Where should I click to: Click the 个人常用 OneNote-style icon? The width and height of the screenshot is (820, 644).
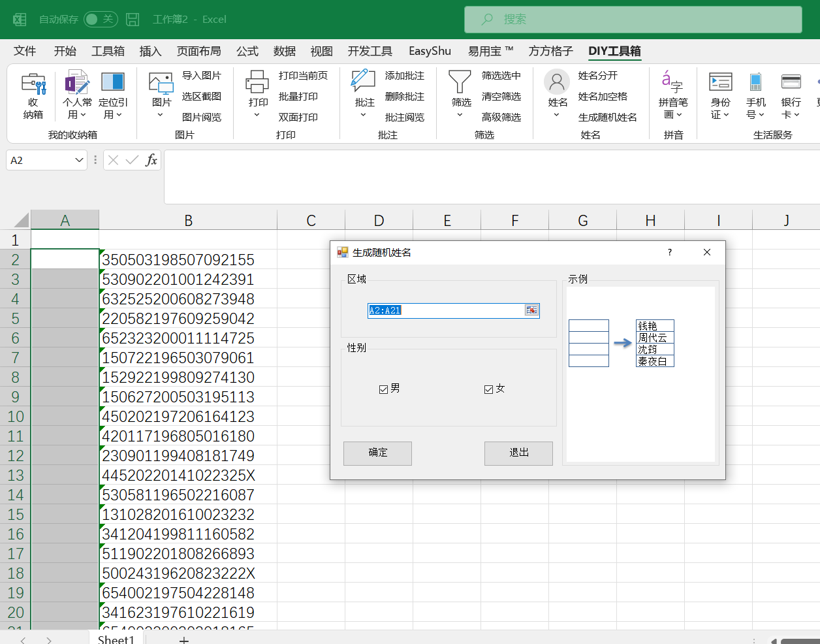(77, 83)
